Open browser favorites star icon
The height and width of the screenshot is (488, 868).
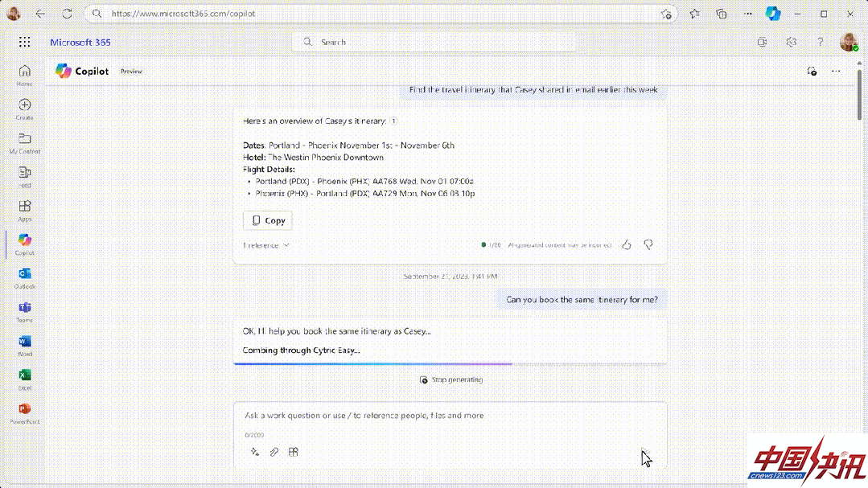click(695, 14)
